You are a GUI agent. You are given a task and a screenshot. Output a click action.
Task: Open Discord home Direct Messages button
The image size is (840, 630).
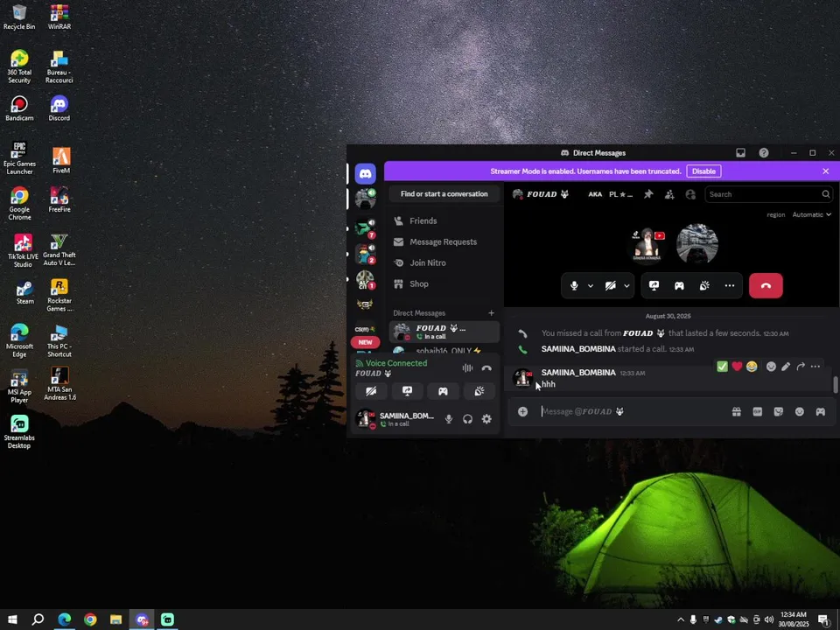[x=366, y=173]
